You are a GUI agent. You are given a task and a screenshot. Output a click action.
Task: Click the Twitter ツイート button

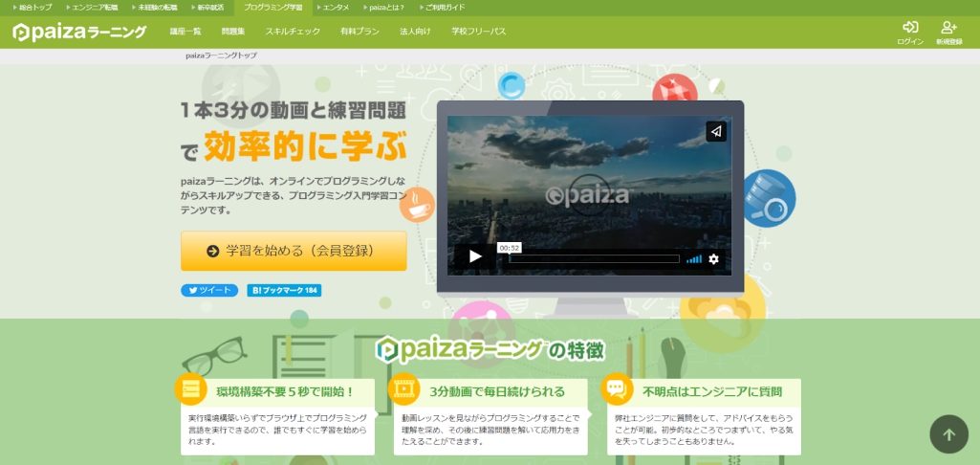(209, 291)
